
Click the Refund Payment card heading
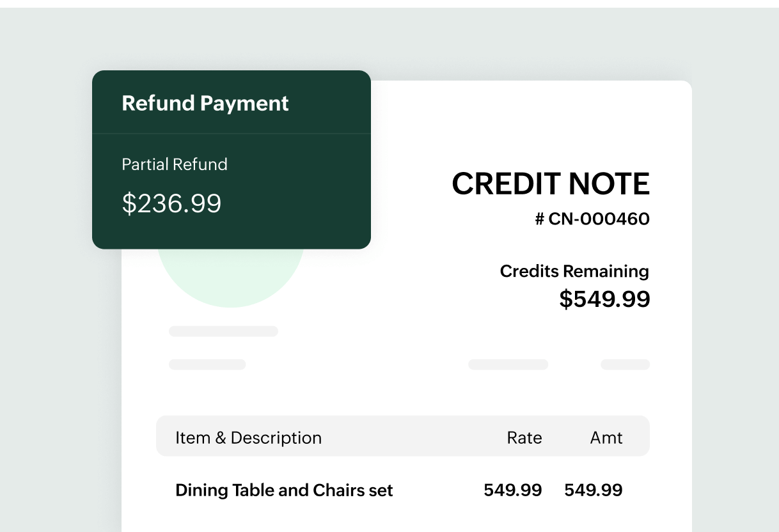tap(205, 104)
